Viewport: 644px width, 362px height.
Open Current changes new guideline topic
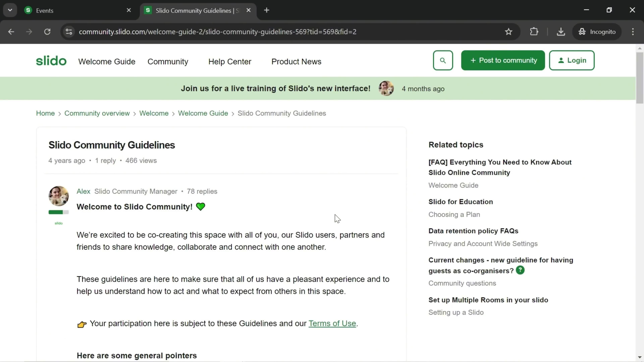click(x=500, y=265)
